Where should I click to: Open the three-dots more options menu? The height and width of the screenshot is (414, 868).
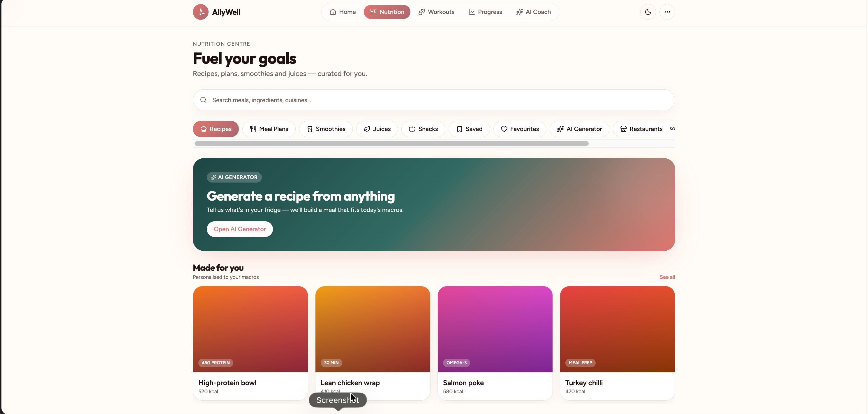pos(667,12)
